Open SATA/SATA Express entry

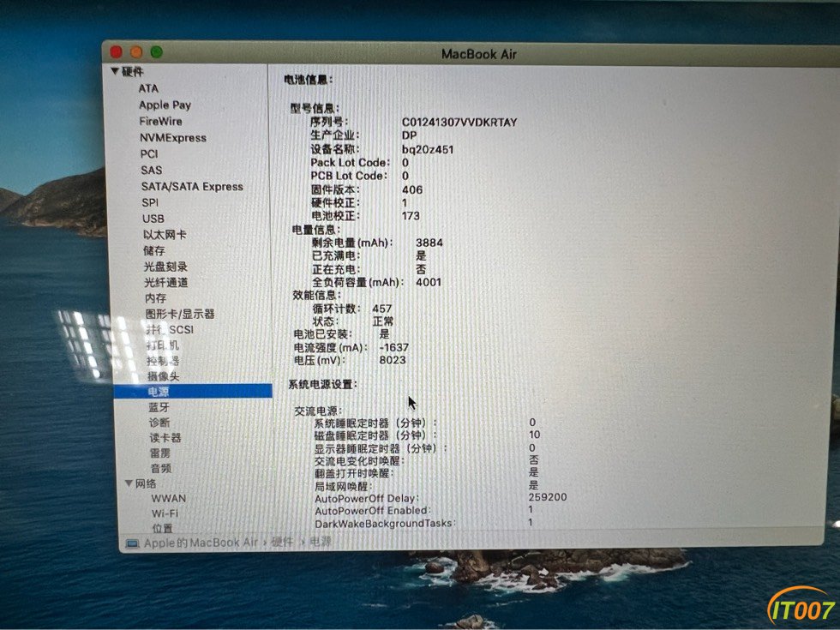click(192, 187)
